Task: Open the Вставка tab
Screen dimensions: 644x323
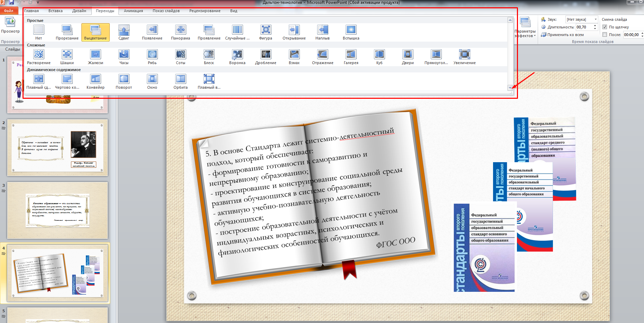Action: (x=55, y=11)
